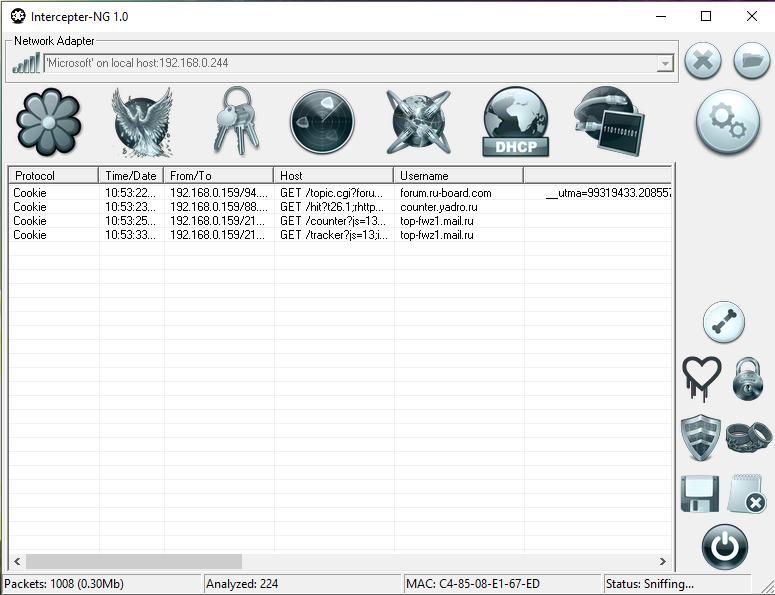Open MiTM/NAT mode globe with cables icon

(x=419, y=122)
